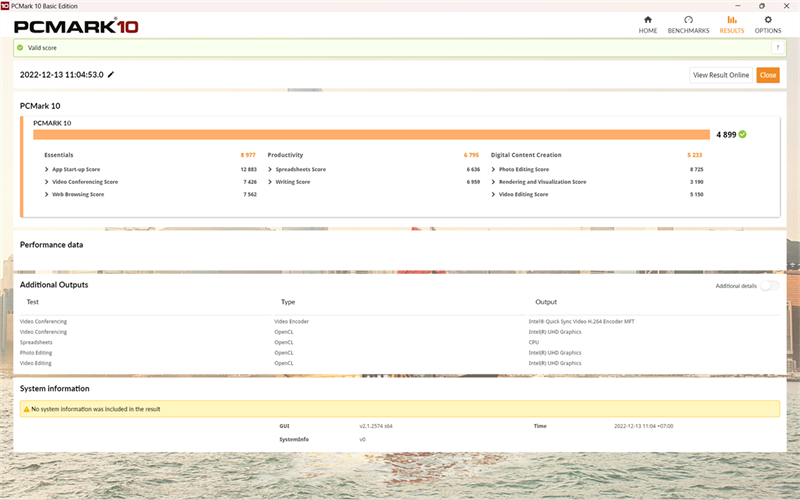Click the Test column header
The height and width of the screenshot is (500, 800).
click(33, 302)
